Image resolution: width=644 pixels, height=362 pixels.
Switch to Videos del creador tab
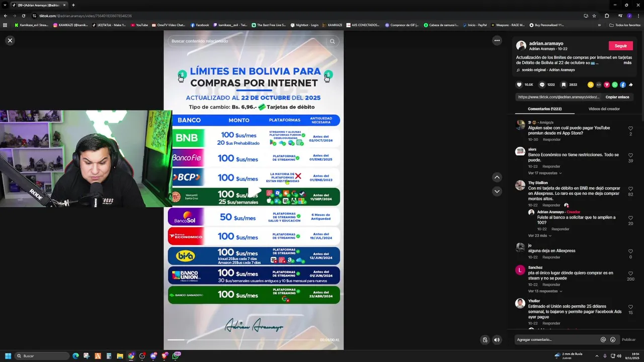tap(604, 109)
